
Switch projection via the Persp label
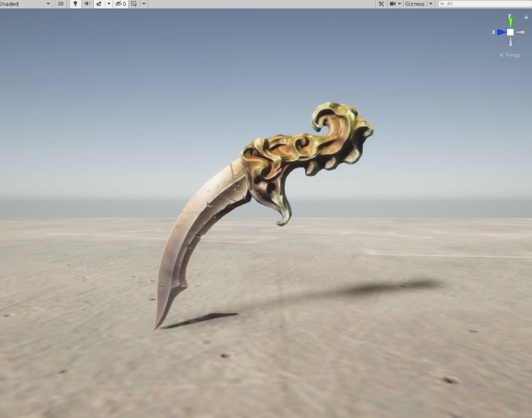[x=509, y=55]
